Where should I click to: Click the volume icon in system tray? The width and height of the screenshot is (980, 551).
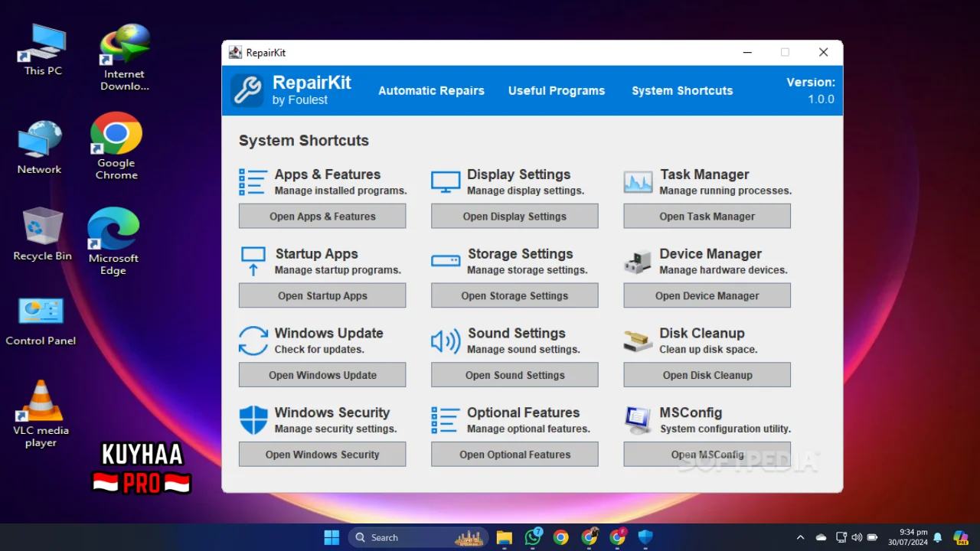(857, 537)
